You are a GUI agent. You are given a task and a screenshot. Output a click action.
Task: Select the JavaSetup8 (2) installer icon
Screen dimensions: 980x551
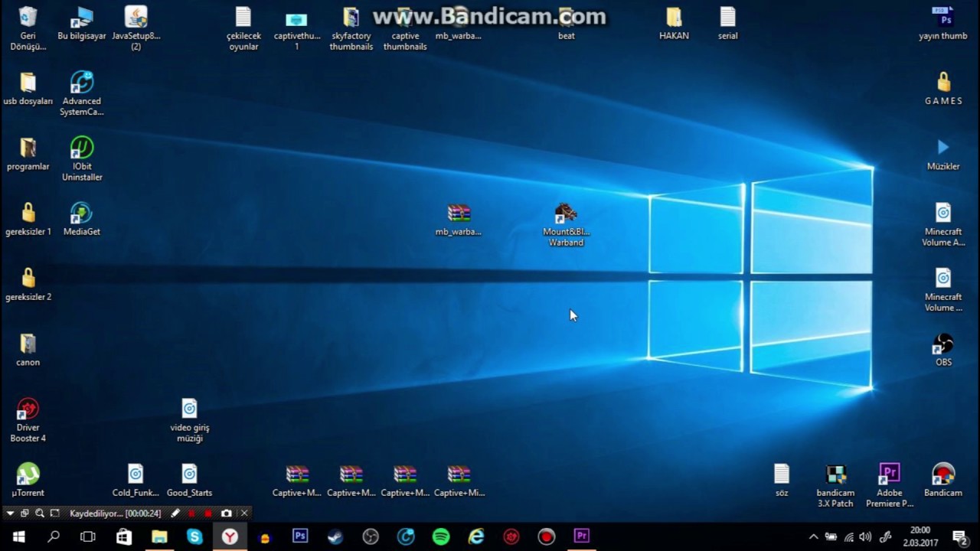point(136,28)
